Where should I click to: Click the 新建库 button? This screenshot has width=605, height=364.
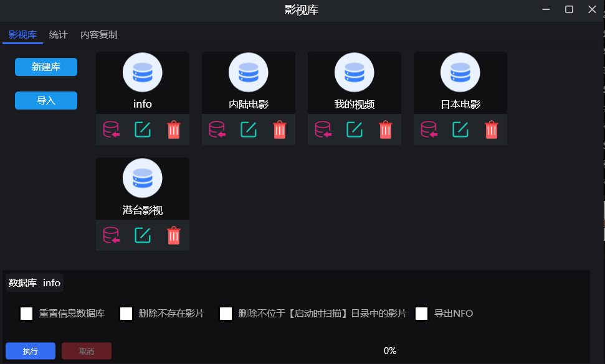click(x=46, y=67)
